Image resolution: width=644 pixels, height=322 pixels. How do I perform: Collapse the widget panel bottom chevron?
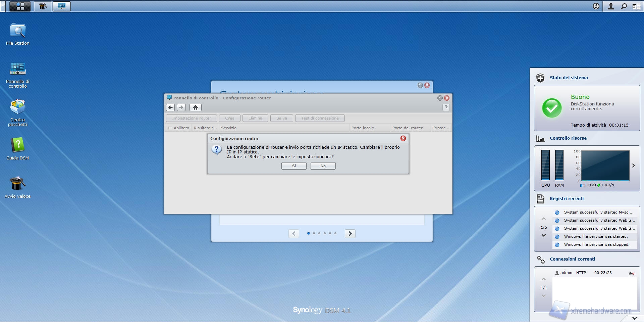pyautogui.click(x=634, y=318)
